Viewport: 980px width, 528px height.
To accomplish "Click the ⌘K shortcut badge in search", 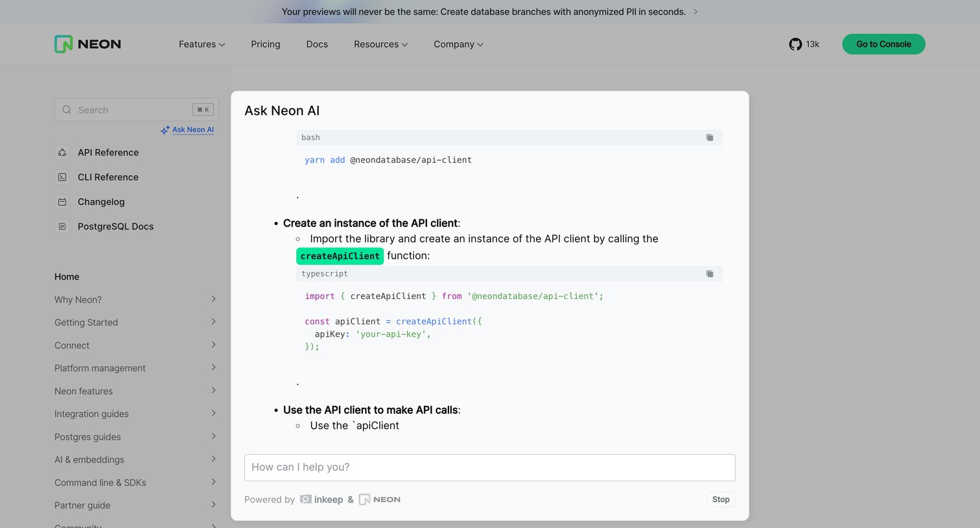I will (203, 110).
